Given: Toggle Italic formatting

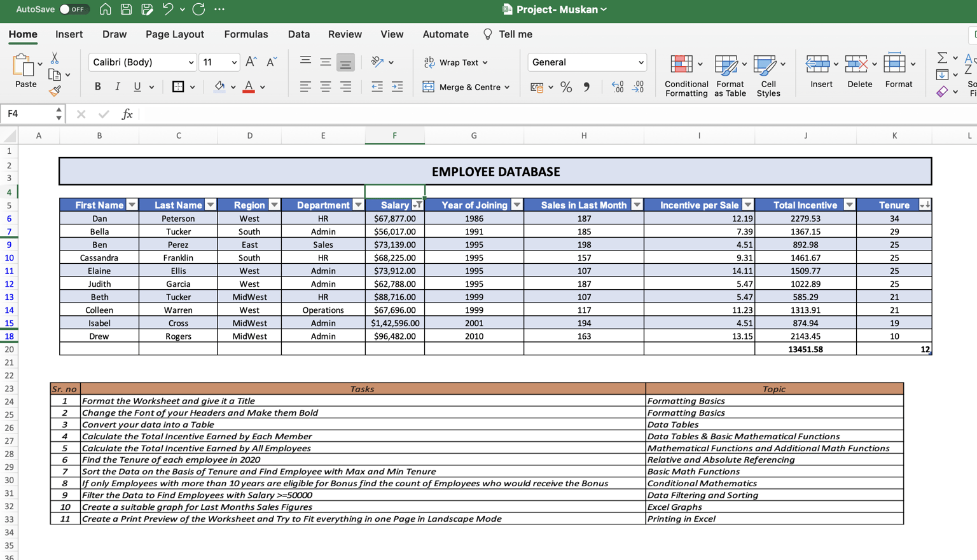Looking at the screenshot, I should 117,86.
